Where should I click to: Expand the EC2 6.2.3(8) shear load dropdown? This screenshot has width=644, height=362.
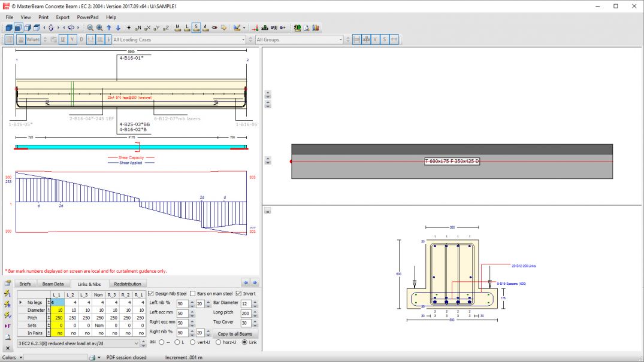135,343
